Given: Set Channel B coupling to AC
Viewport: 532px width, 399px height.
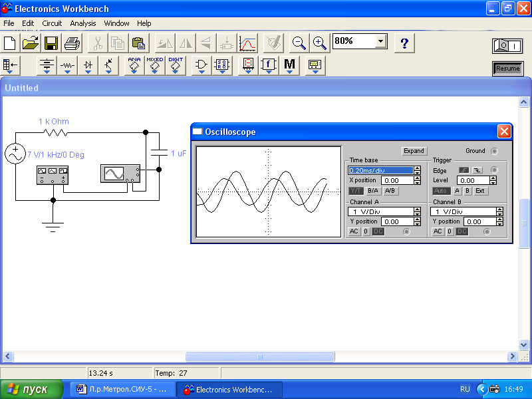Looking at the screenshot, I should click(x=438, y=231).
